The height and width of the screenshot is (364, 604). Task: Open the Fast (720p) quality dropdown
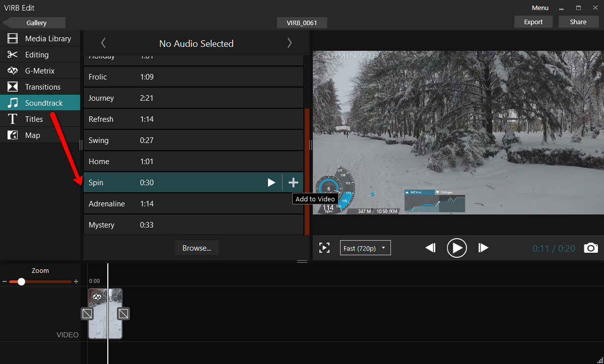365,248
